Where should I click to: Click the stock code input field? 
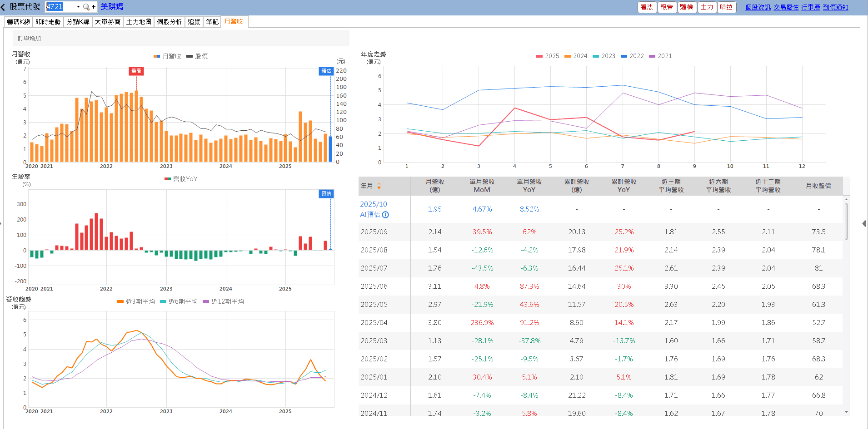coord(60,7)
